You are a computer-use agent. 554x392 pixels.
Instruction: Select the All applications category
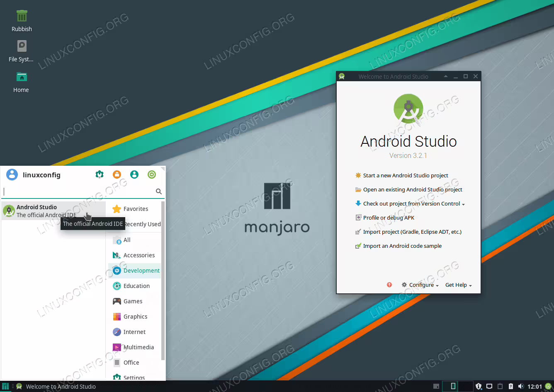tap(134, 240)
